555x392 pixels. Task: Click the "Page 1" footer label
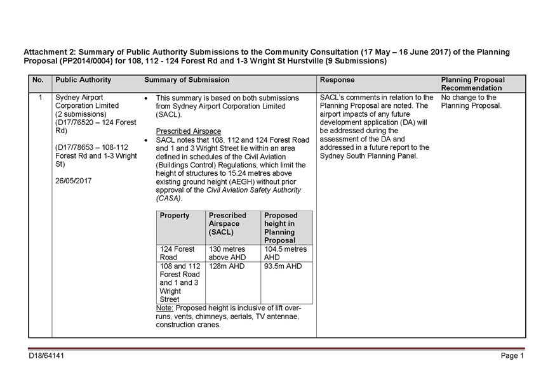[512, 356]
